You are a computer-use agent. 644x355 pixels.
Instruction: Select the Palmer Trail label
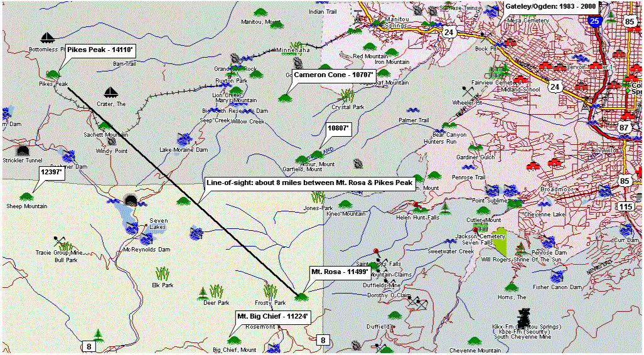(x=414, y=120)
